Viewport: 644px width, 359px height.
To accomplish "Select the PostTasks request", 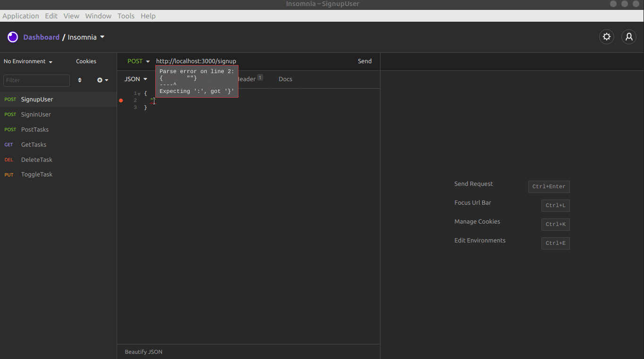I will pos(58,130).
